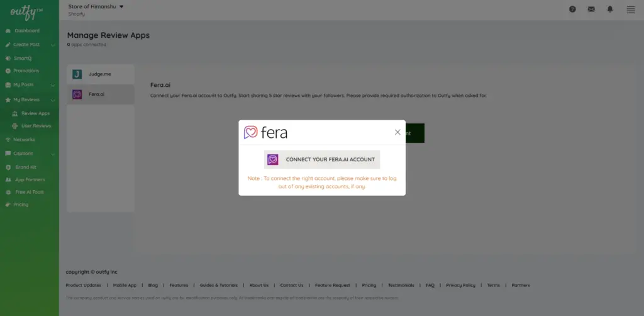Click Connect Your Fera.ai Account button

pos(322,159)
